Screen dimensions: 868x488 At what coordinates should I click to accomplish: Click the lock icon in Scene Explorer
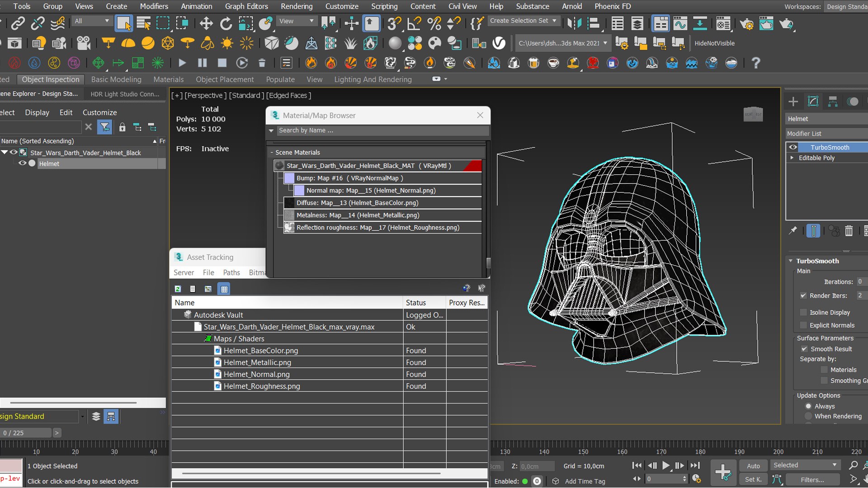pos(122,127)
